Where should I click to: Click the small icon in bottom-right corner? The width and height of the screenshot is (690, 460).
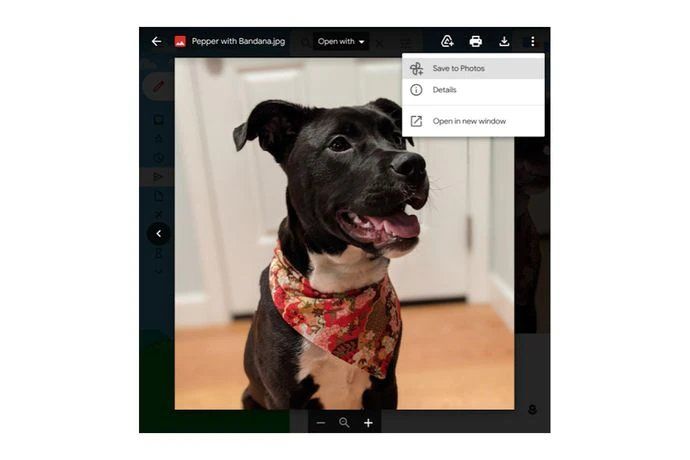pos(532,410)
